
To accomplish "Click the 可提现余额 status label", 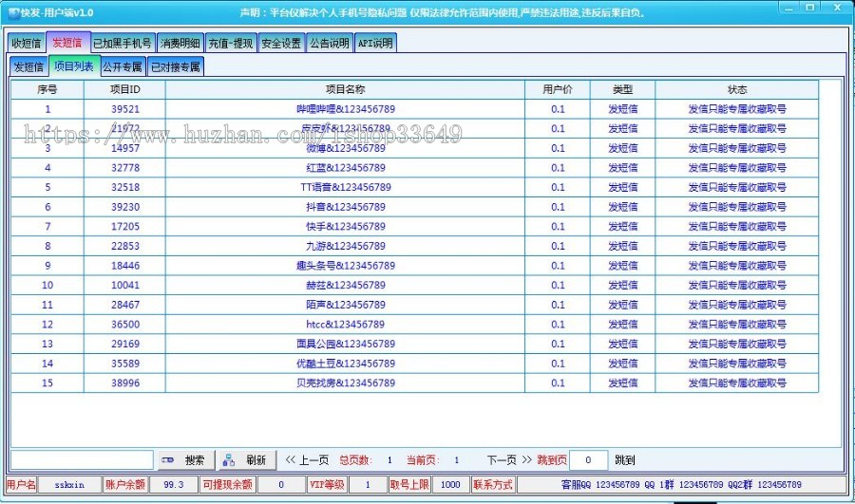I will click(x=227, y=484).
